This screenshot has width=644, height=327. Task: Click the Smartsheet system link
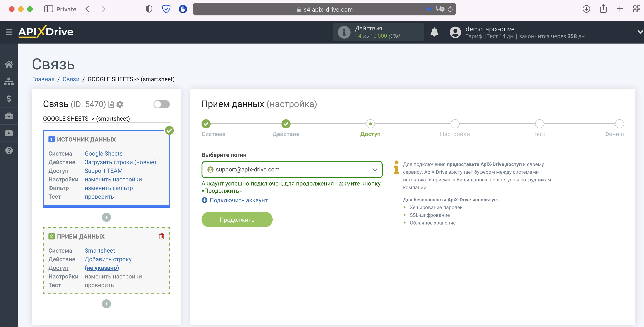point(100,251)
